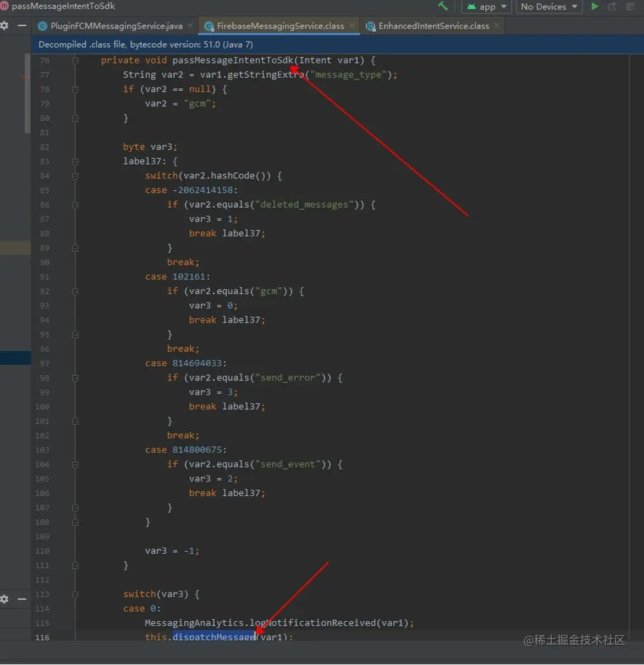The width and height of the screenshot is (644, 665).
Task: Click line number 82 in the gutter
Action: [44, 147]
